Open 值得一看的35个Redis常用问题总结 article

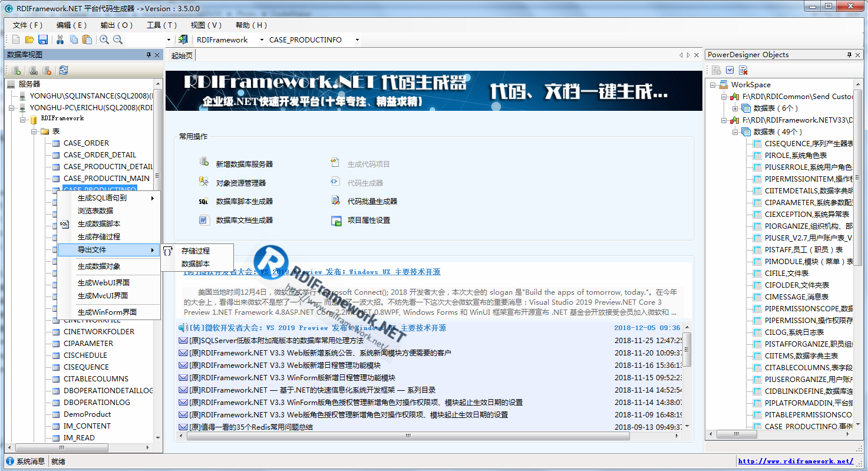[251, 427]
